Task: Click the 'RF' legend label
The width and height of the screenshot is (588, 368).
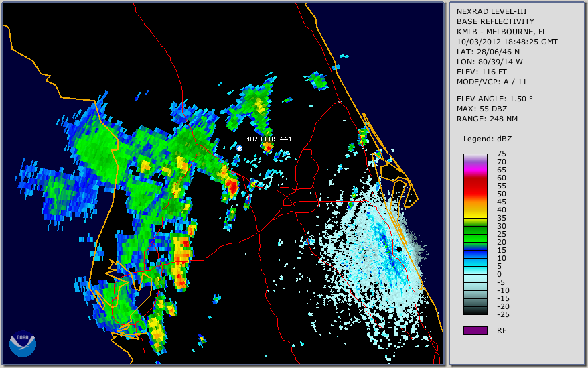Action: [x=502, y=330]
